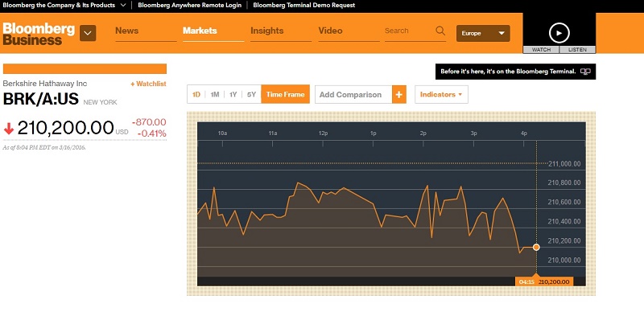Click the WATCH button
Screen dimensions: 644x312
[x=541, y=50]
